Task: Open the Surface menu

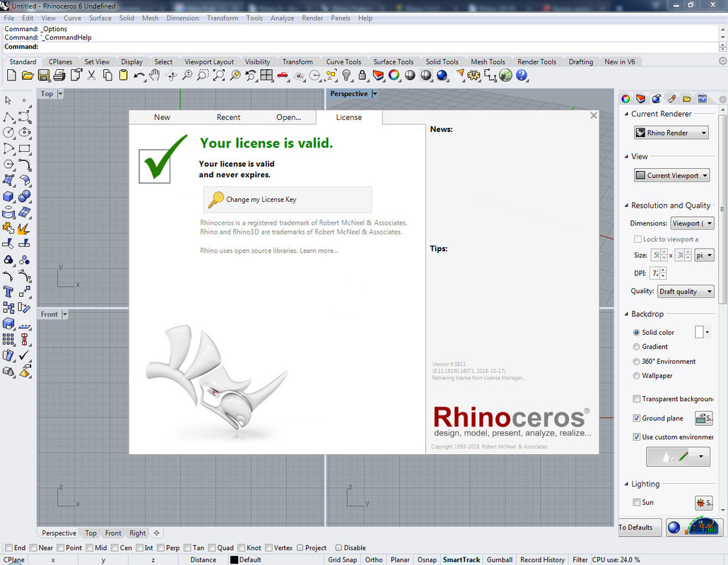Action: (100, 18)
